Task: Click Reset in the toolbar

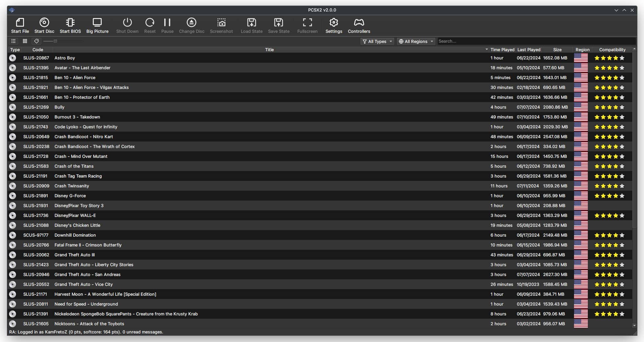Action: pos(150,26)
